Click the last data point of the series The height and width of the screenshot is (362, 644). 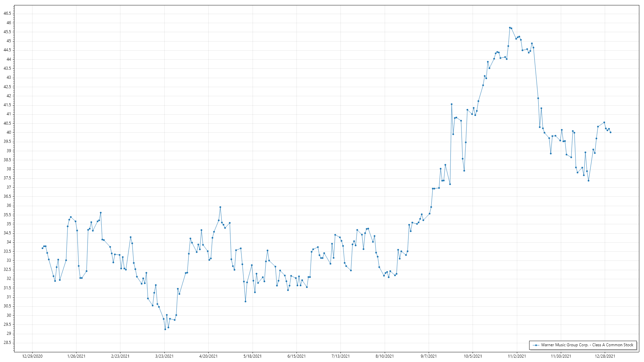610,132
